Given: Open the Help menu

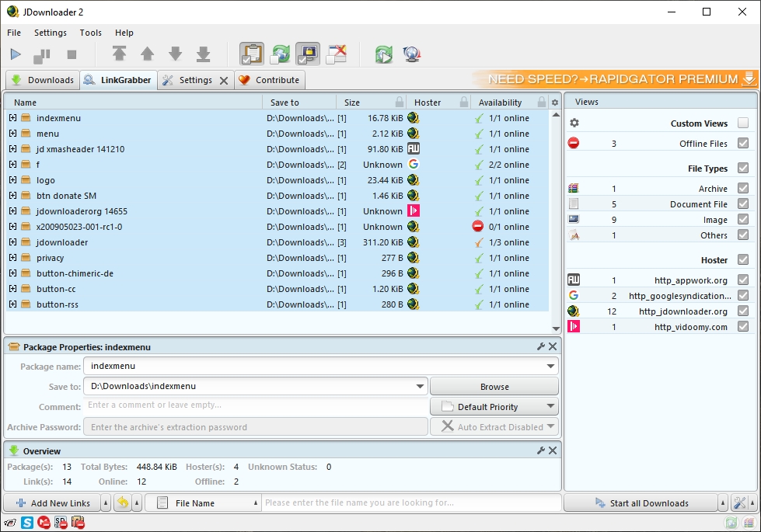Looking at the screenshot, I should 124,33.
